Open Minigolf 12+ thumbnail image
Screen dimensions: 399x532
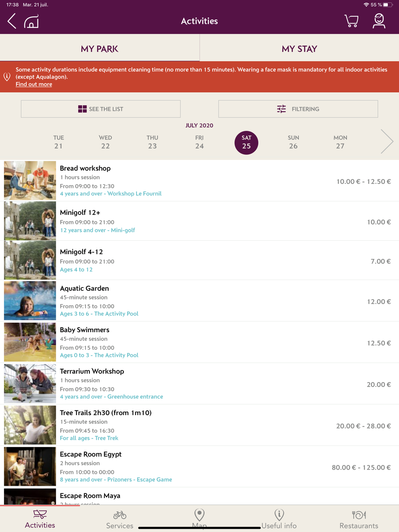tap(30, 221)
